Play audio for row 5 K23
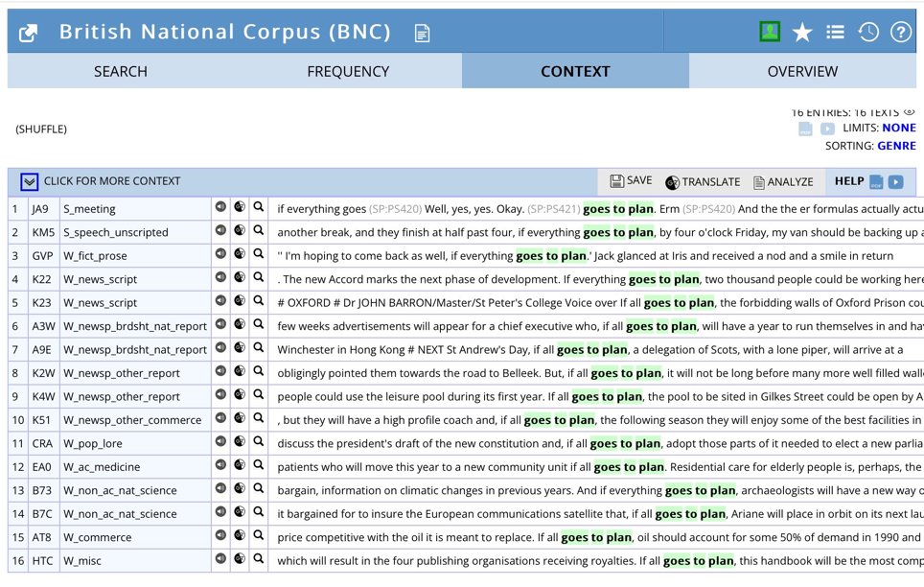The width and height of the screenshot is (924, 587). [220, 300]
